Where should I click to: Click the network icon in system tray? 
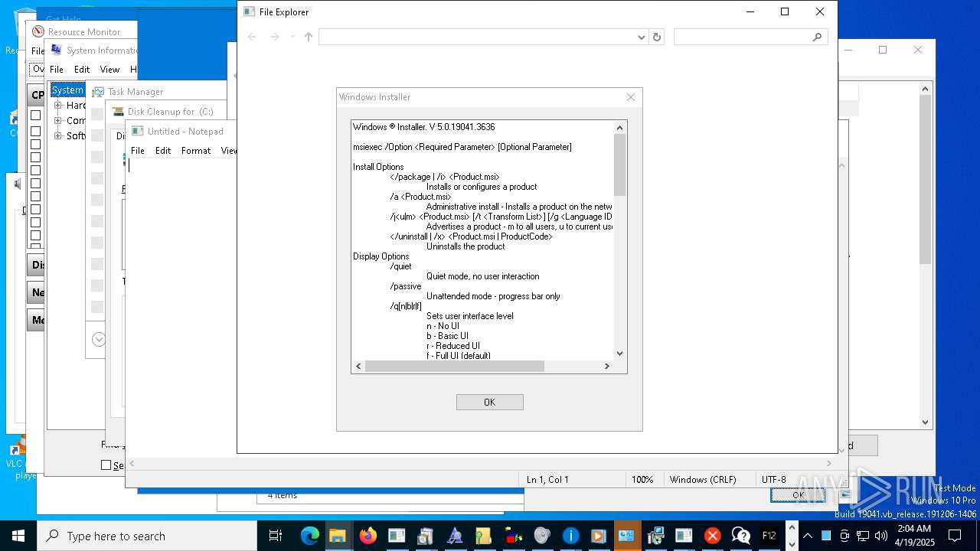[x=862, y=536]
